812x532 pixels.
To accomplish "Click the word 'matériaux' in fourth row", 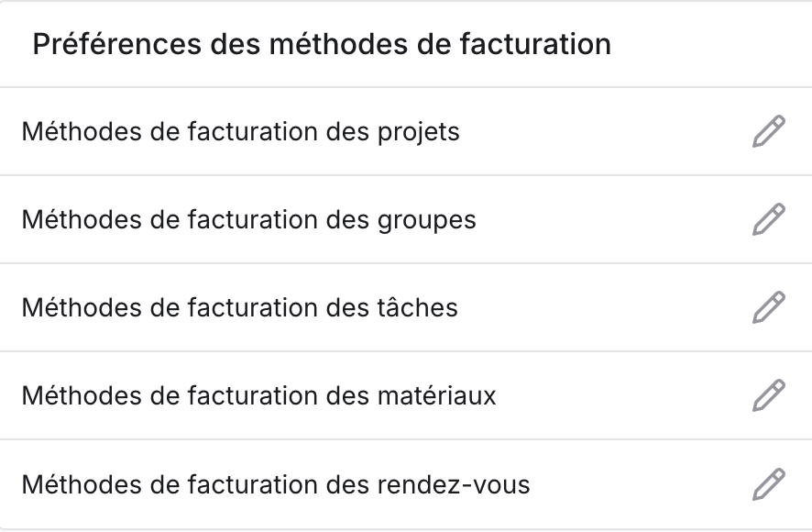I will coord(436,395).
